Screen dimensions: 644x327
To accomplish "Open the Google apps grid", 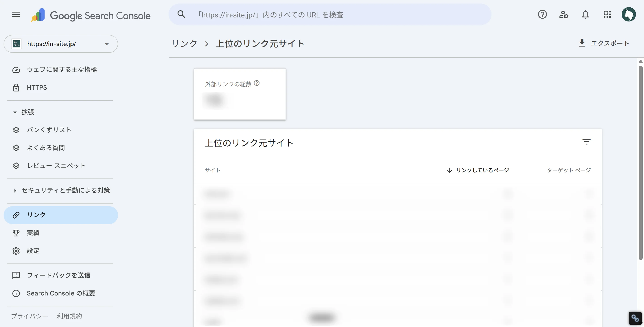I will pyautogui.click(x=607, y=15).
